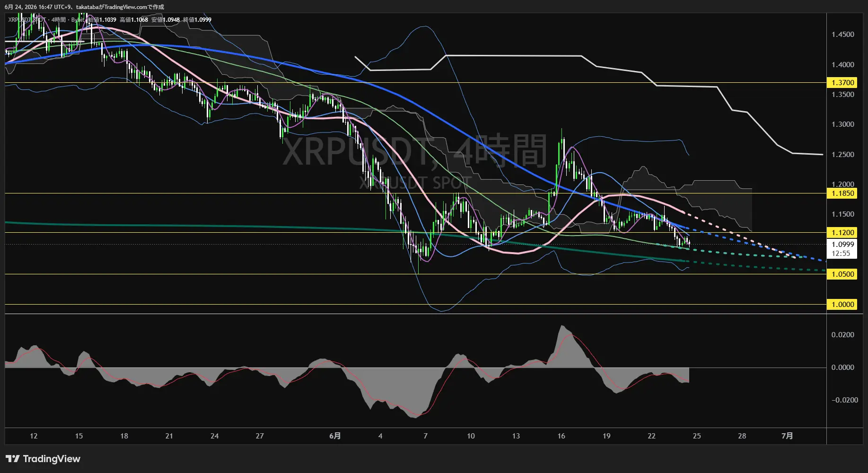868x473 pixels.
Task: Click date 19 on the time axis
Action: pos(606,436)
